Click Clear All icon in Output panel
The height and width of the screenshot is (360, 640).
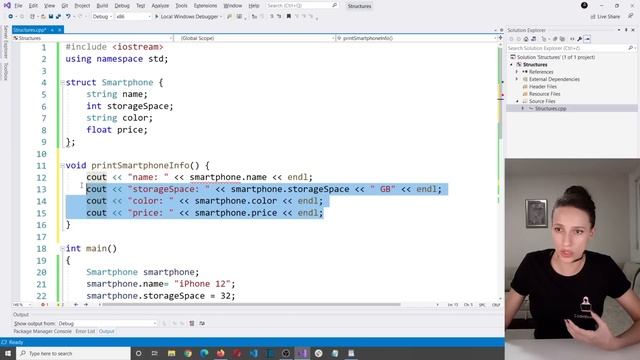192,323
